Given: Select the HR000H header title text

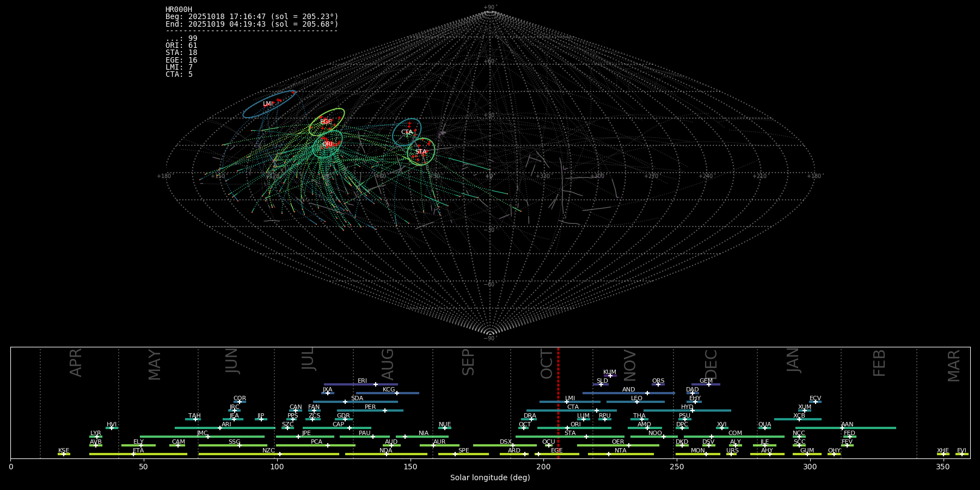Looking at the screenshot, I should [179, 10].
